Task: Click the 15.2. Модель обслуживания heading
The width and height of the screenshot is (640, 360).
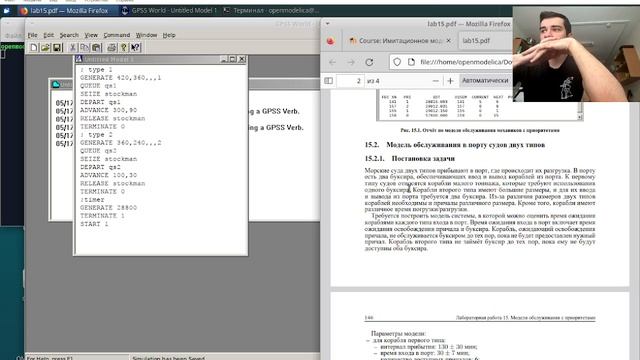Action: coord(455,145)
